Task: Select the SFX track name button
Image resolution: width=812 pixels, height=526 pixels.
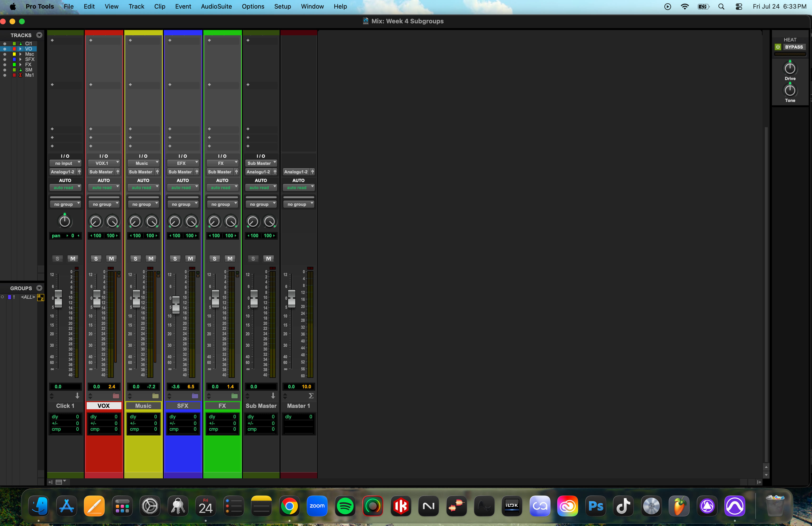Action: (183, 405)
